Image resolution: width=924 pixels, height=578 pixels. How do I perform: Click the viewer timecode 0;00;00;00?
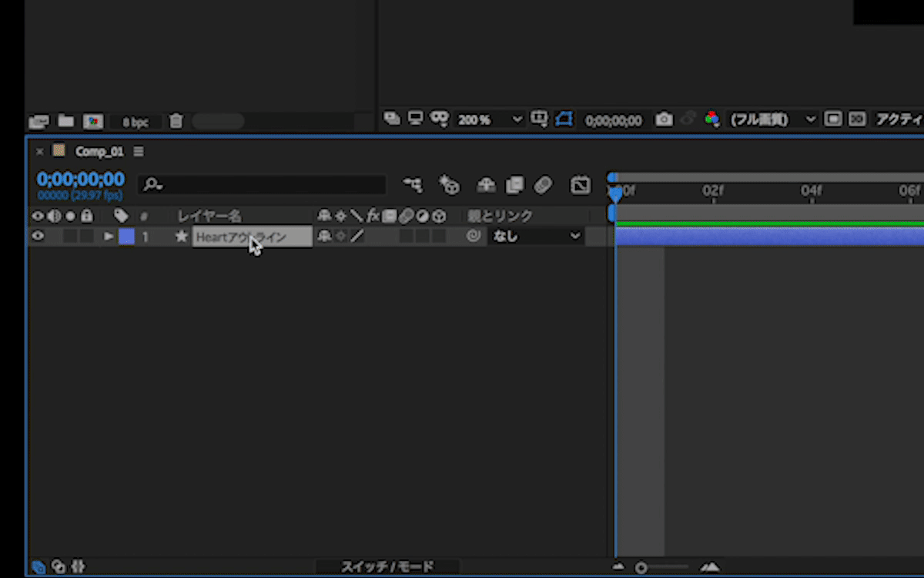614,120
